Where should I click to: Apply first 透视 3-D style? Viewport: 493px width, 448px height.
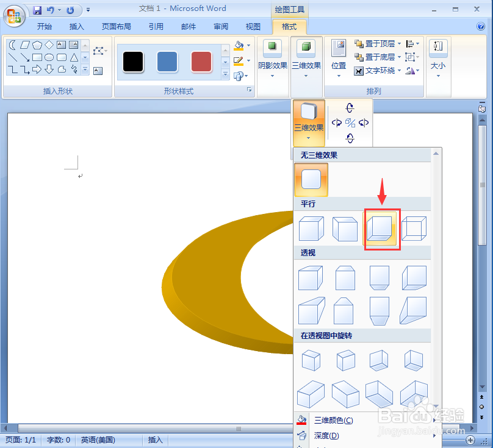point(311,278)
